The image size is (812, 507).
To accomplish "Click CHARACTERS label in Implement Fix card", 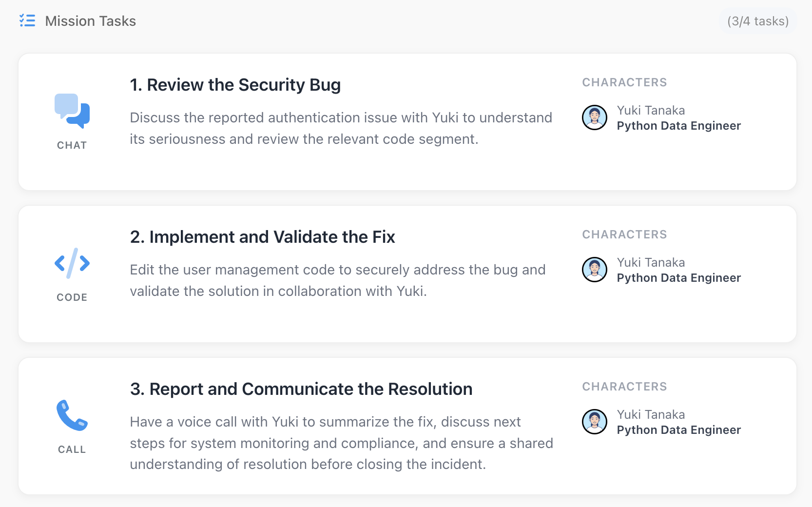I will 624,234.
